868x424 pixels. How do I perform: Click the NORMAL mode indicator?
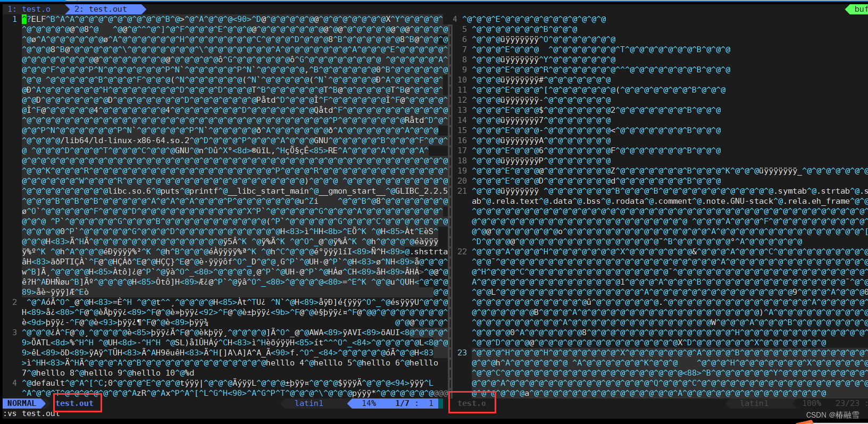(22, 403)
